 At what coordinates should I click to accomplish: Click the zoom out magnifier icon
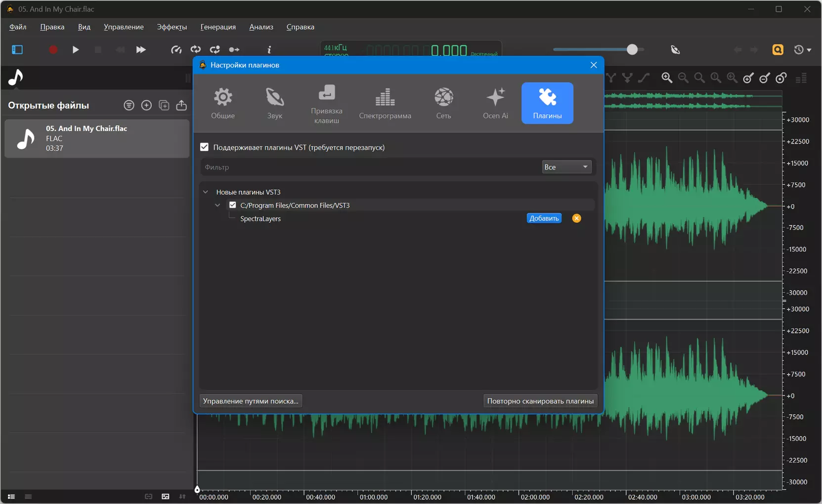pyautogui.click(x=683, y=78)
